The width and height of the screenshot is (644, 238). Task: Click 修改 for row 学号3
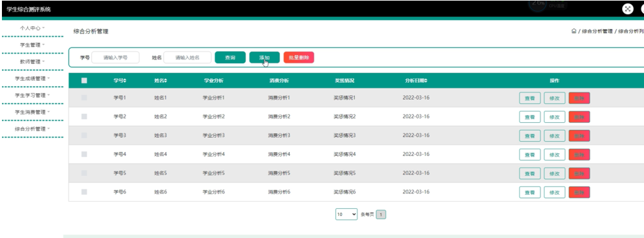coord(555,136)
